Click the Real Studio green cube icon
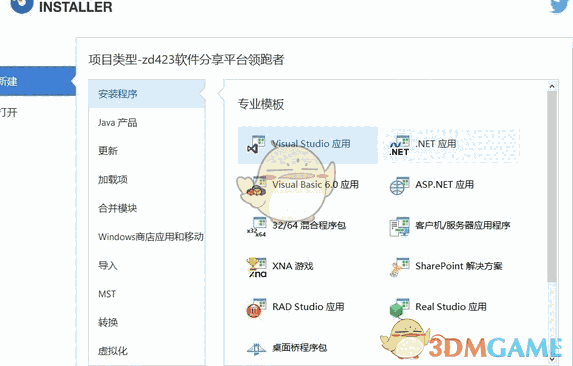573x366 pixels. coord(399,308)
